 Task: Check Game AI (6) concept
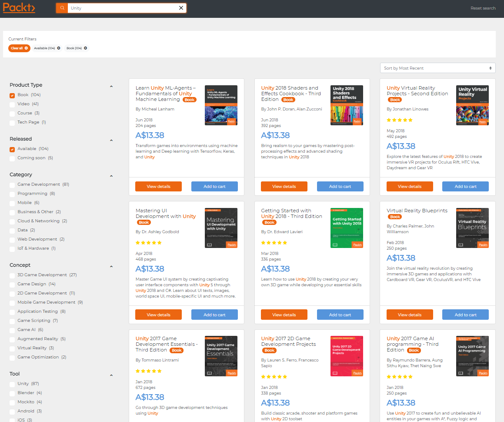tap(12, 330)
